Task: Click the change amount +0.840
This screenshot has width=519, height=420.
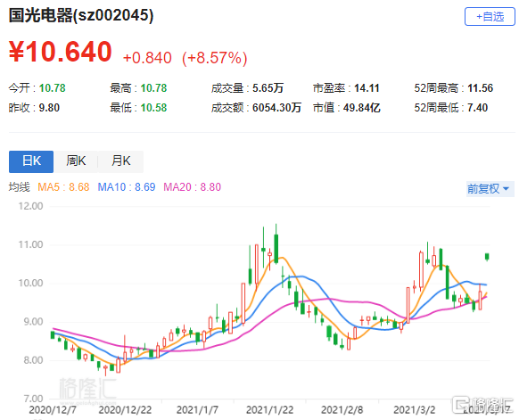Action: (x=147, y=58)
